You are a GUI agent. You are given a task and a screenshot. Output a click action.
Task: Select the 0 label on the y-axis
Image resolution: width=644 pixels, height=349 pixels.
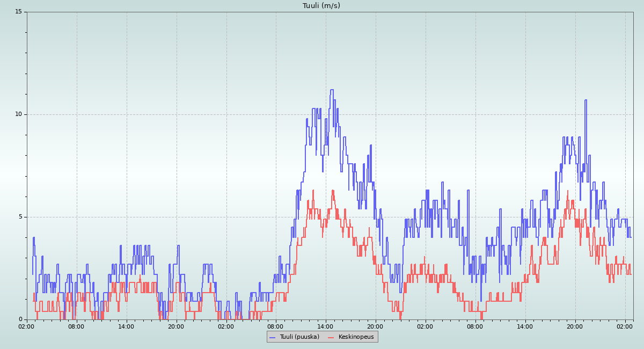(20, 319)
